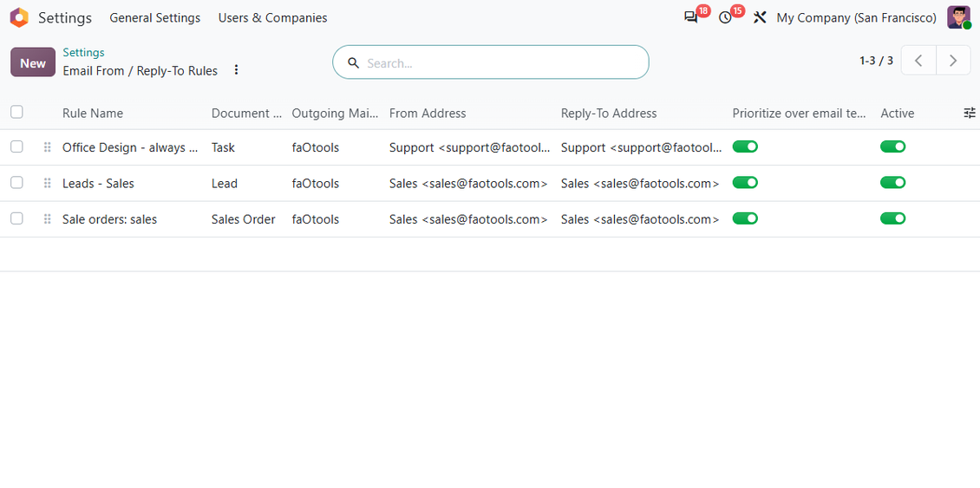980x488 pixels.
Task: Open the Odoo home menu logo
Action: (x=19, y=17)
